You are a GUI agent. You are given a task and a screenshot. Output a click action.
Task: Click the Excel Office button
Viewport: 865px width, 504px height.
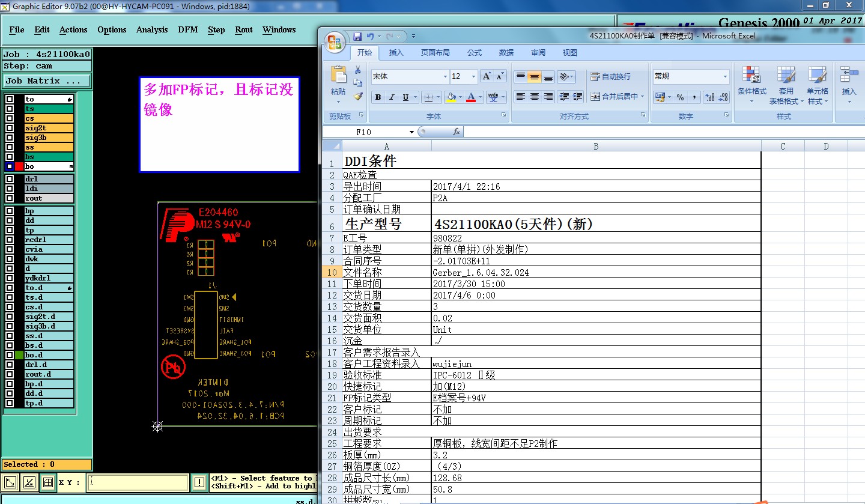click(x=335, y=43)
